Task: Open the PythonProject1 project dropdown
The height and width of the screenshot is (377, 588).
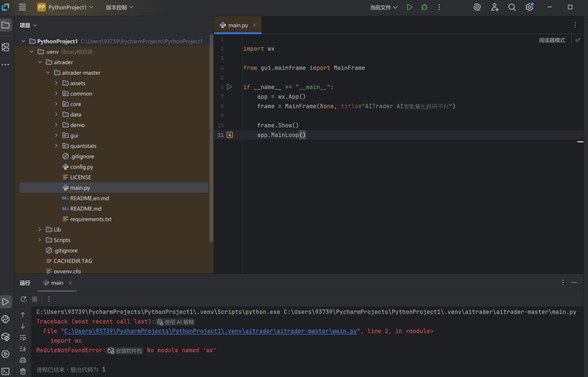Action: (65, 7)
